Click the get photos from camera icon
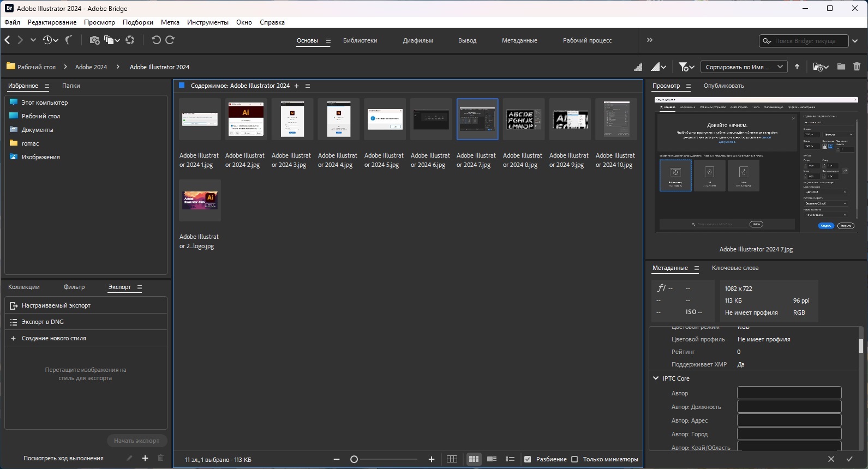 (x=94, y=40)
